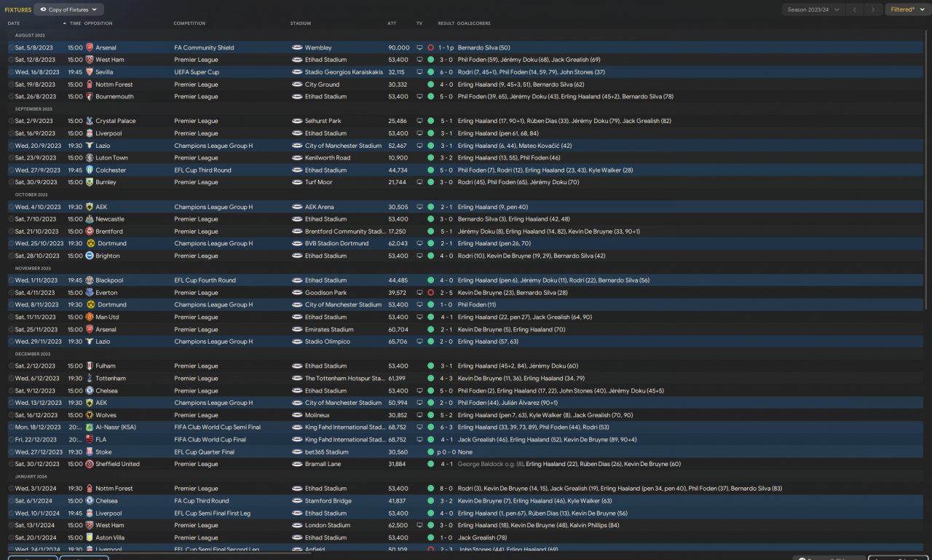Sort by the Stadium column header
Viewport: 932px width, 560px height.
click(300, 23)
